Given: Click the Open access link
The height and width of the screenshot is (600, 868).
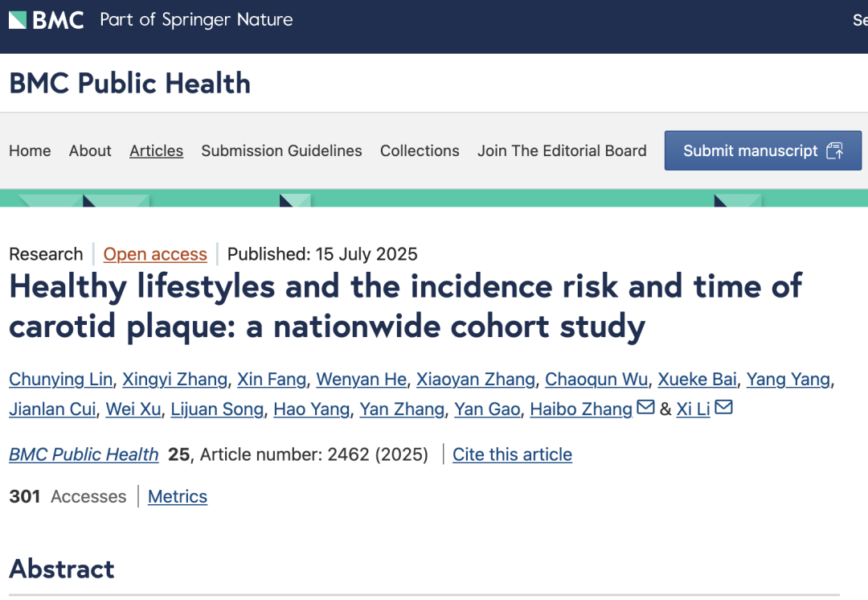Looking at the screenshot, I should point(155,254).
